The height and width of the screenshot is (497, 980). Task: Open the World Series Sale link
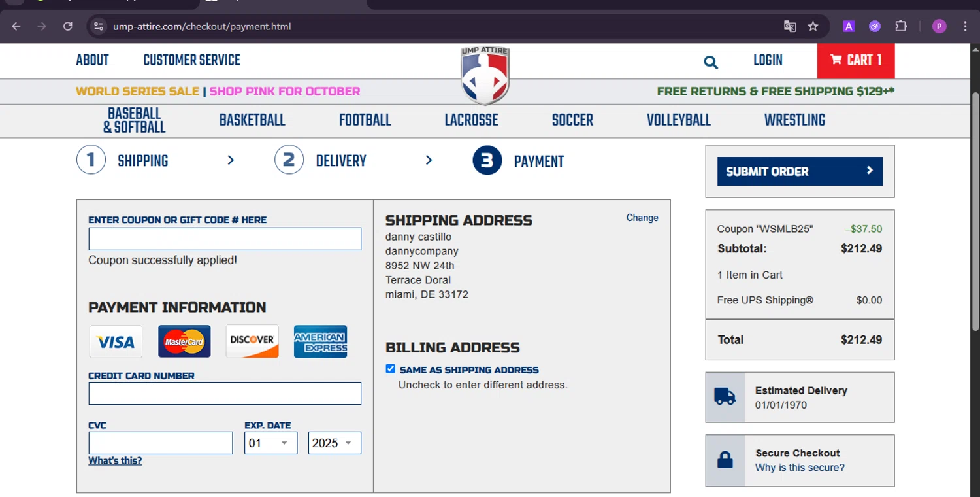pos(137,92)
